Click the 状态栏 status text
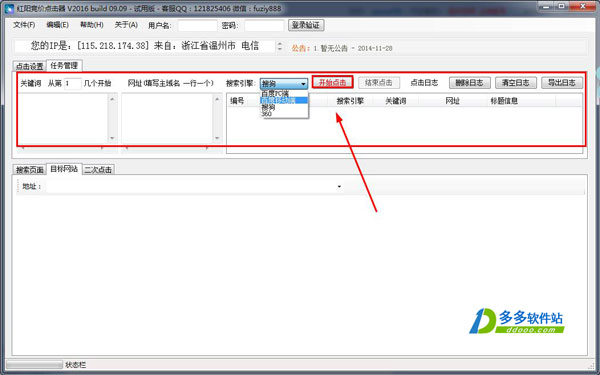The image size is (600, 375). pyautogui.click(x=75, y=365)
